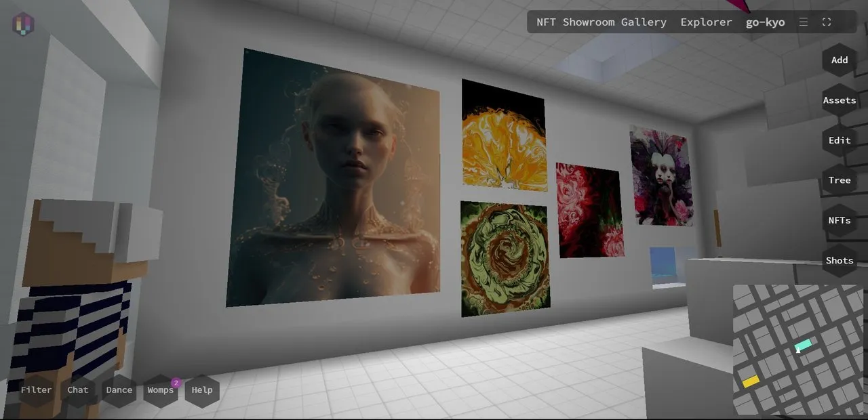Toggle fullscreen with the brackets icon
Image resolution: width=868 pixels, height=420 pixels.
click(827, 22)
